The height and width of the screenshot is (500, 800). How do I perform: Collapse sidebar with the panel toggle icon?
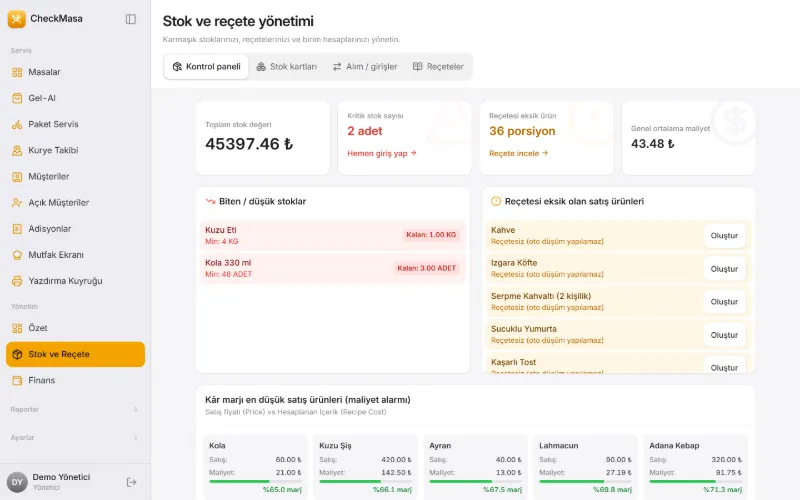pyautogui.click(x=131, y=19)
